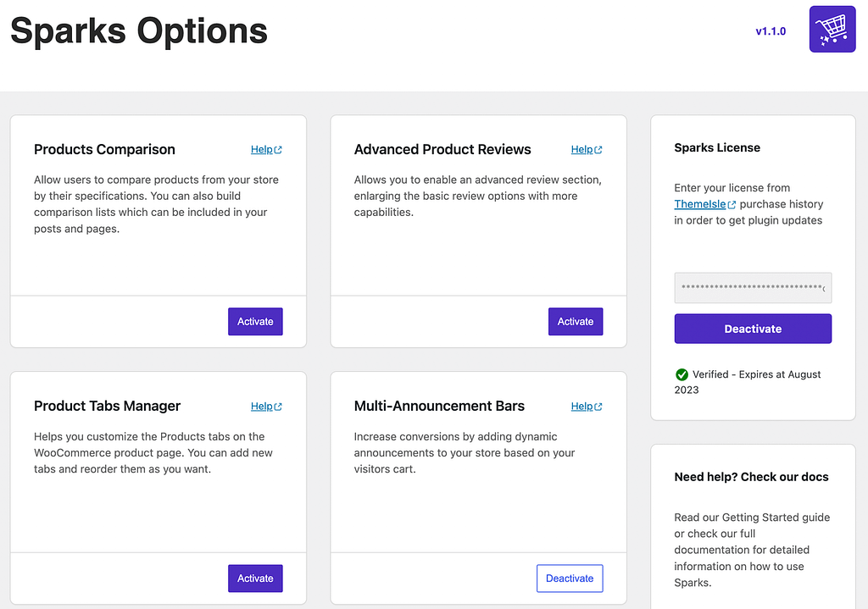Open Help link for Advanced Product Reviews
Viewport: 868px width, 609px height.
coord(587,149)
